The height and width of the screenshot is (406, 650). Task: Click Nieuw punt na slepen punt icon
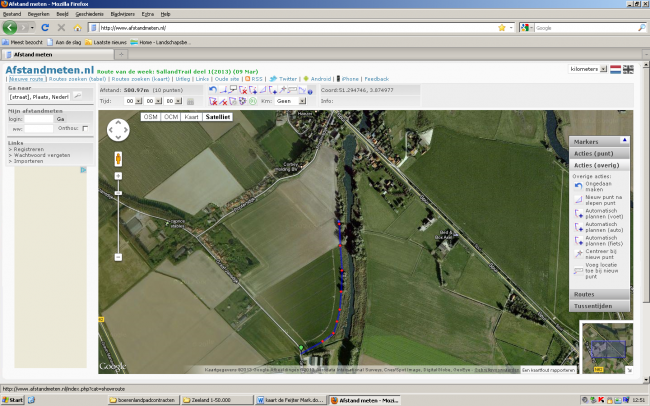pyautogui.click(x=578, y=200)
